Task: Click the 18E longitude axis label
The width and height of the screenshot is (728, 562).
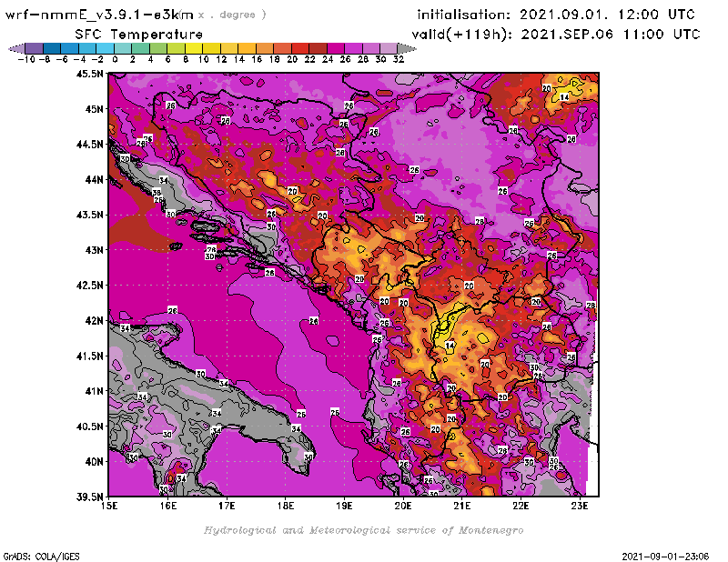Action: click(x=286, y=506)
